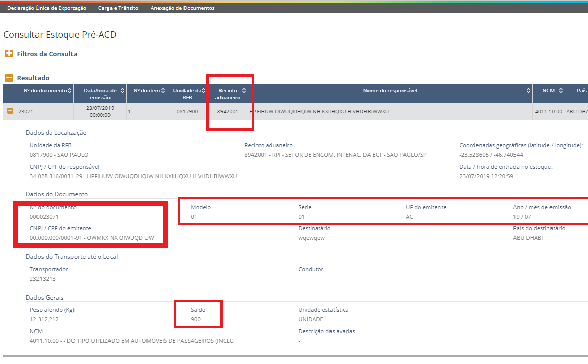Screen dimensions: 588x364
Task: Click the NCM column sort arrows
Action: pos(560,91)
